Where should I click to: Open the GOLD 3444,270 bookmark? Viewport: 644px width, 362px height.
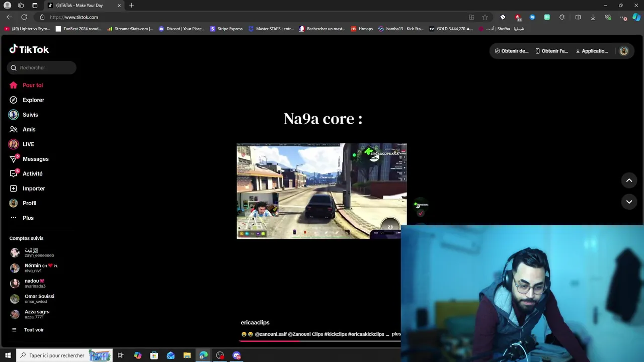tap(451, 29)
